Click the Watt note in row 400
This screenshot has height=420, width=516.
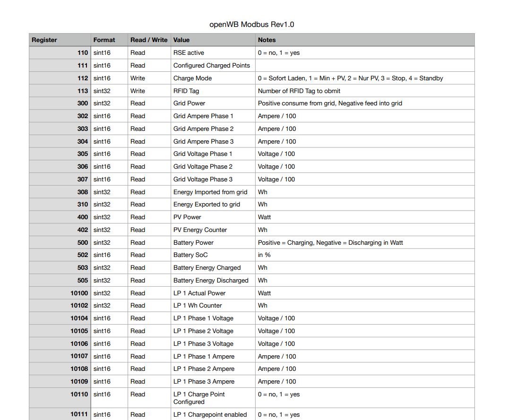(365, 217)
